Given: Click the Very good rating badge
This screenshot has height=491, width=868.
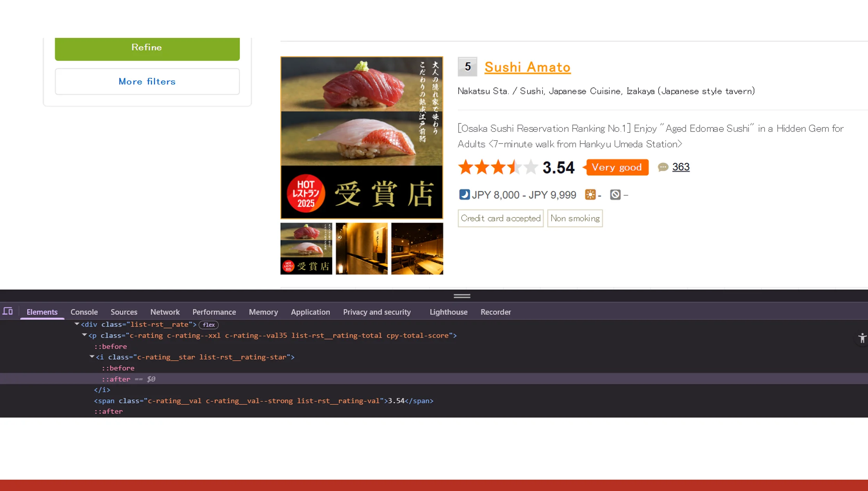Looking at the screenshot, I should pos(616,167).
